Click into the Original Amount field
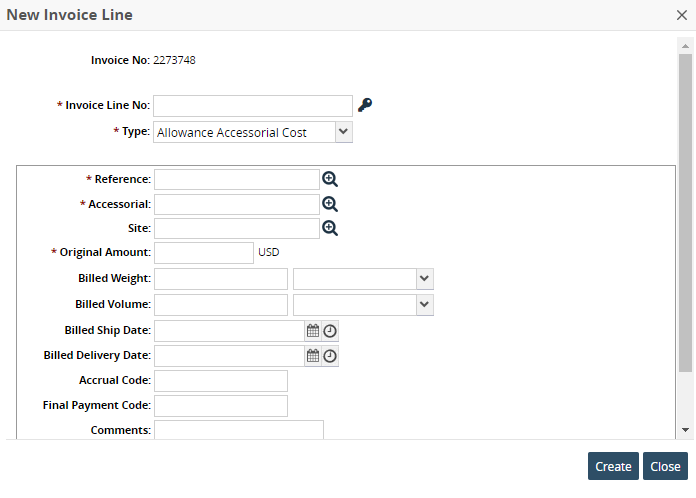This screenshot has width=696, height=498. pos(204,253)
